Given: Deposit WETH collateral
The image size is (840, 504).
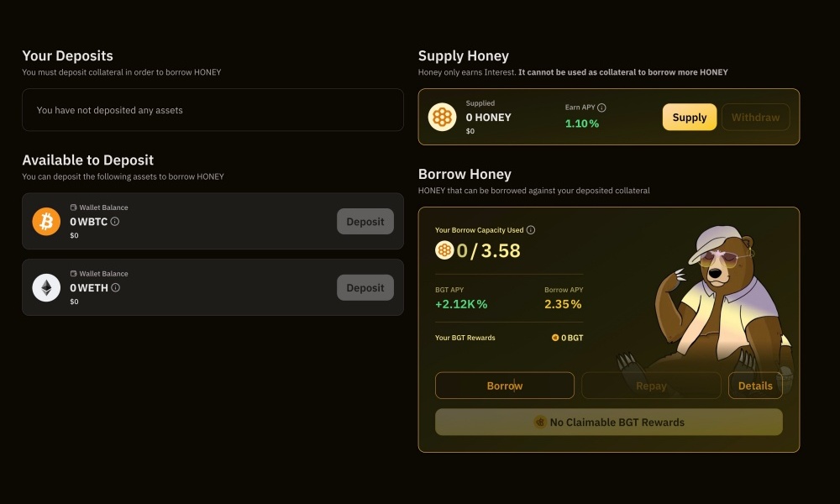Looking at the screenshot, I should [x=365, y=287].
